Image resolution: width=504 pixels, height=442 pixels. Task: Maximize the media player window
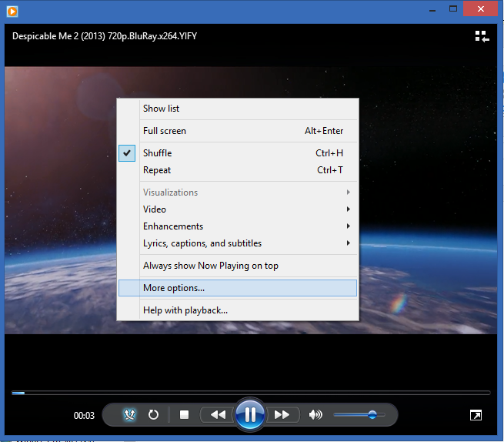click(453, 9)
